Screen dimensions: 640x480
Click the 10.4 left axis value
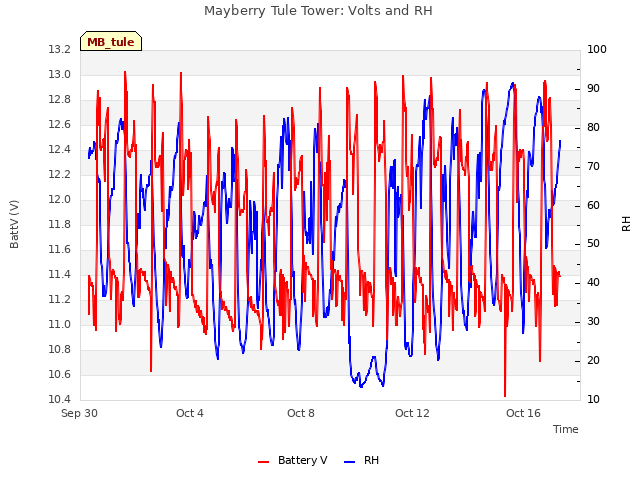click(60, 399)
